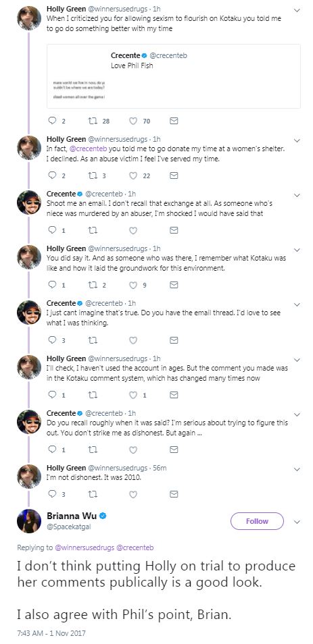Like Crecente's 'I just cant imagine' tweet
Screen dimensions: 313x644
[133, 340]
